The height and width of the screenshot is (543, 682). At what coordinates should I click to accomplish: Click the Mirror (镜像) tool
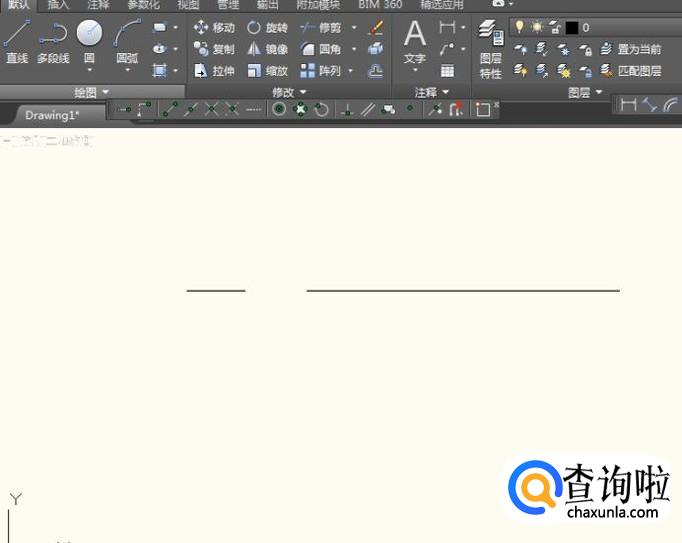point(267,49)
